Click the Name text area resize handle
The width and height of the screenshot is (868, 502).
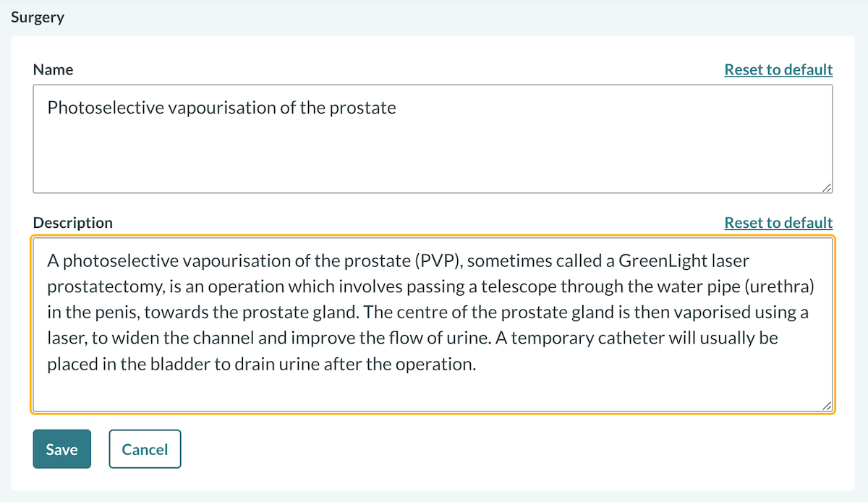pos(827,187)
